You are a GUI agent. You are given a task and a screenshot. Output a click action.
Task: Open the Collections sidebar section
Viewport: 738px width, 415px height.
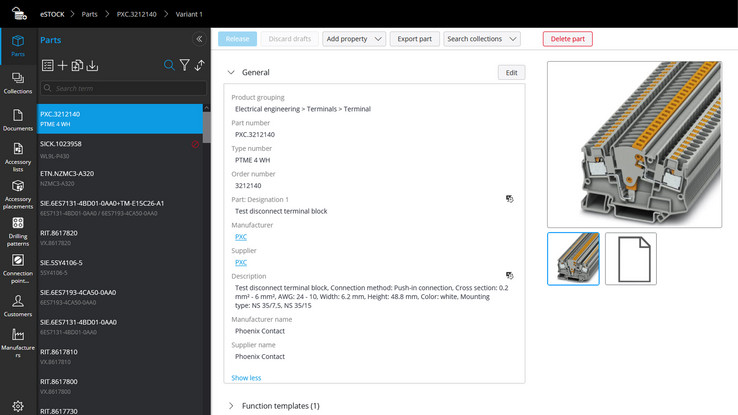pos(18,83)
